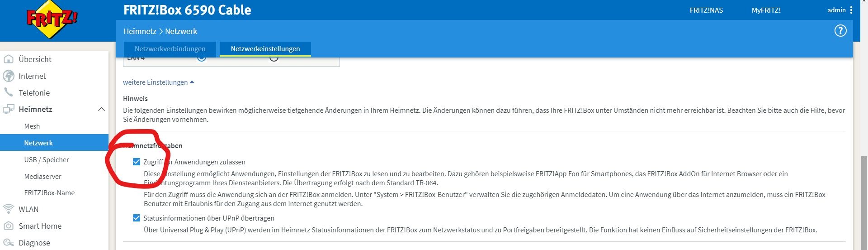Click the WLAN wifi icon
Image resolution: width=868 pixels, height=250 pixels.
tap(9, 209)
